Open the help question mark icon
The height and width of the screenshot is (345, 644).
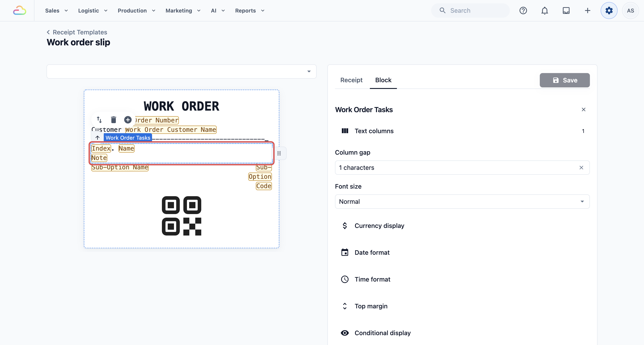tap(523, 11)
